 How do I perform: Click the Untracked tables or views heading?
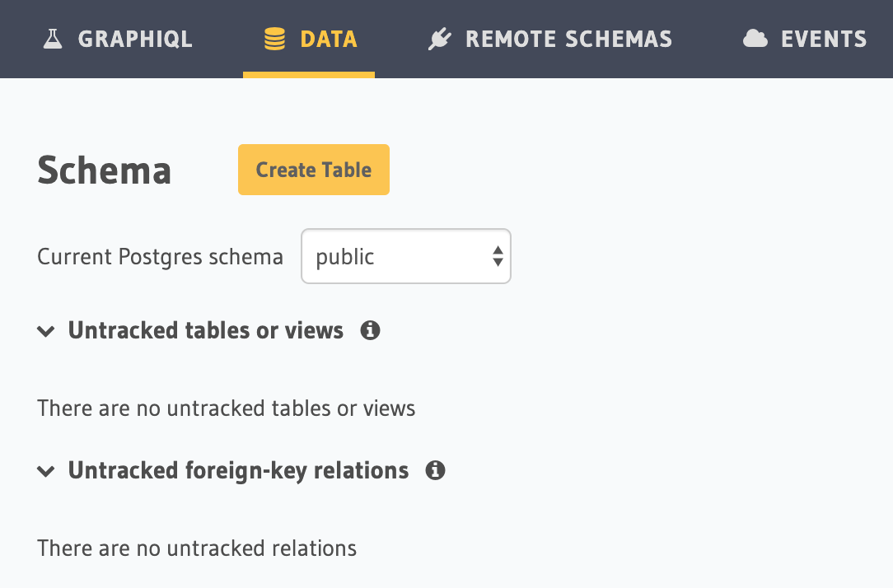pyautogui.click(x=206, y=331)
